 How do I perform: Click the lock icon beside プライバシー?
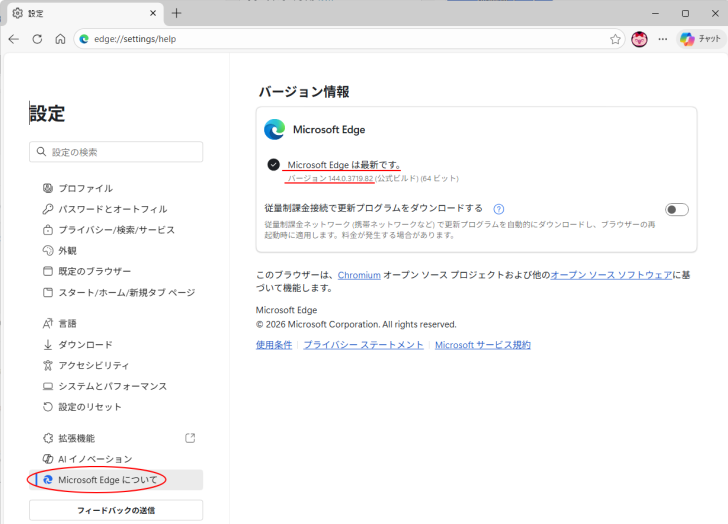tap(48, 230)
